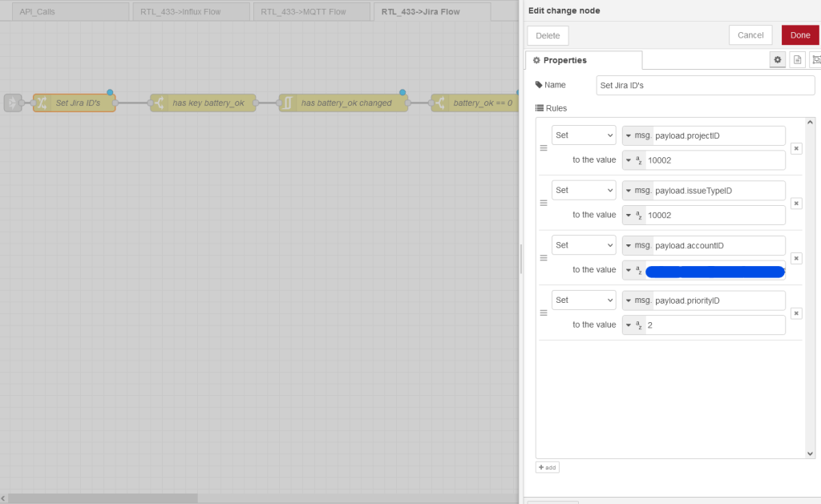Click the Done button
The image size is (821, 504).
pyautogui.click(x=799, y=35)
